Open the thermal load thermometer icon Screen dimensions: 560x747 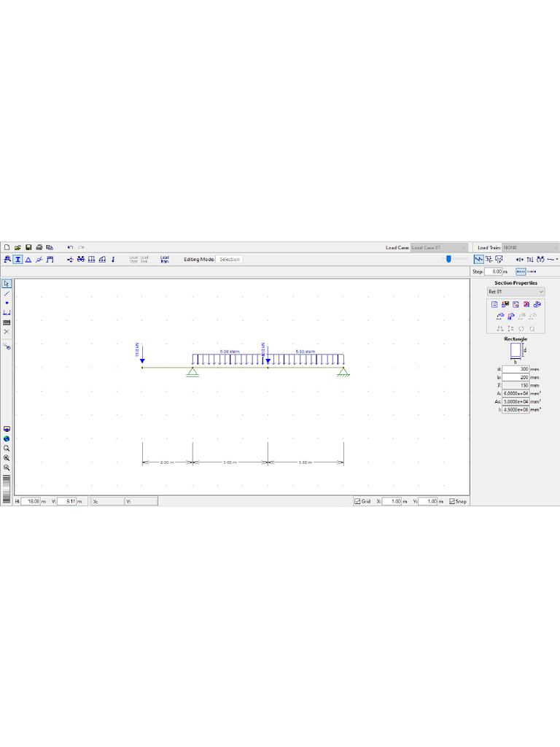pyautogui.click(x=113, y=260)
